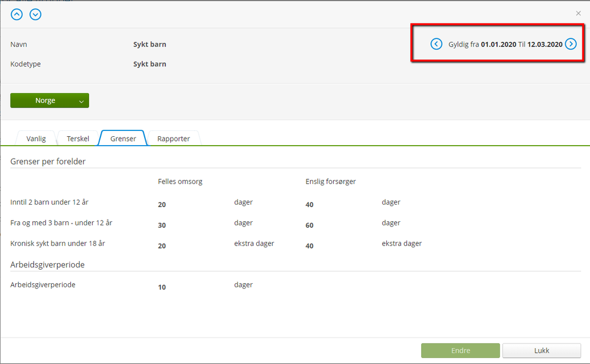Close the dialog with the X icon

tap(578, 13)
